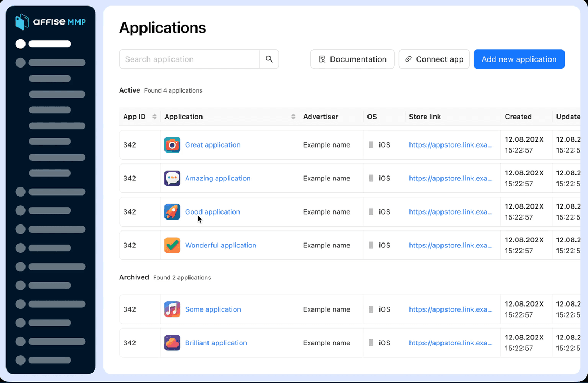This screenshot has height=383, width=588.
Task: Open Amazing application link
Action: (x=218, y=178)
